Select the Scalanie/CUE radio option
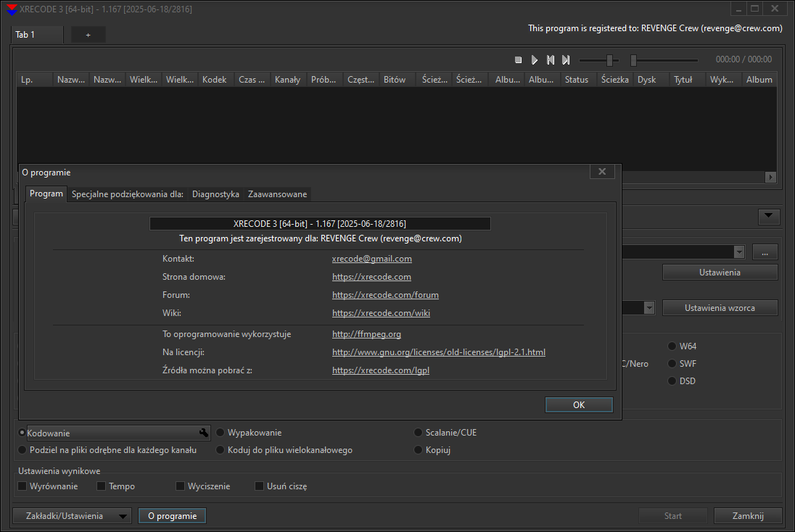The image size is (795, 532). (418, 433)
